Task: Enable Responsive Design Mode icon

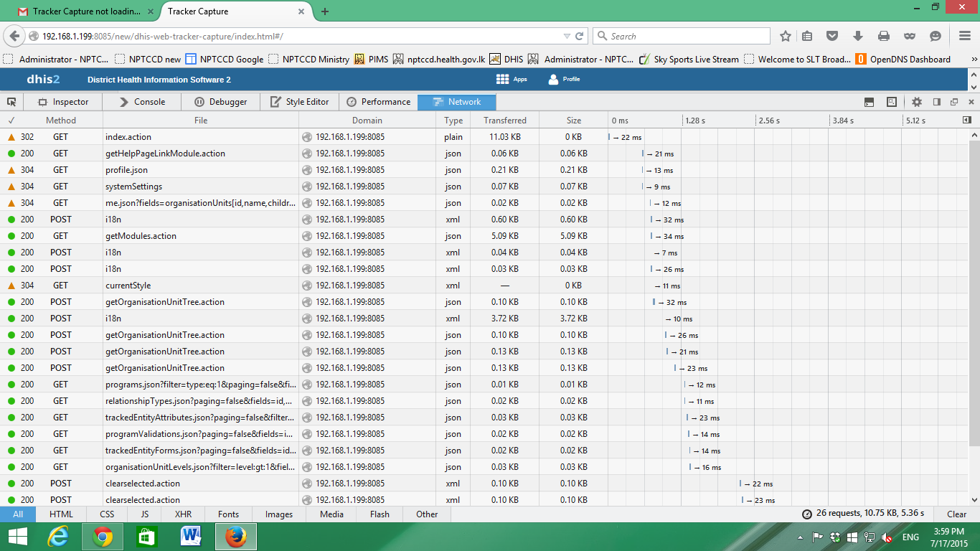Action: (892, 102)
